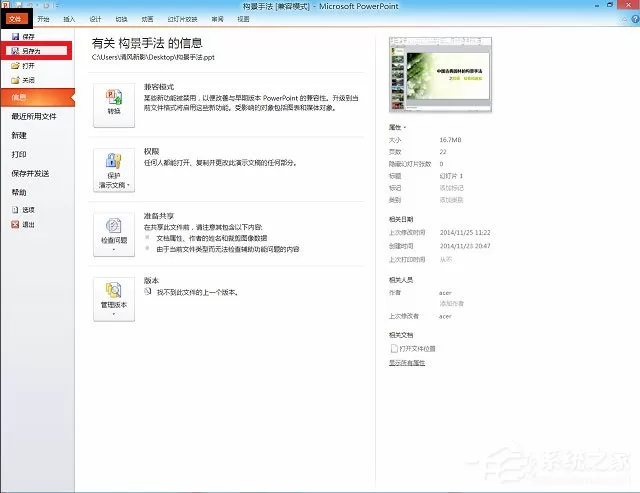
Task: Click 退出 (Exit) with red X icon
Action: [x=23, y=224]
